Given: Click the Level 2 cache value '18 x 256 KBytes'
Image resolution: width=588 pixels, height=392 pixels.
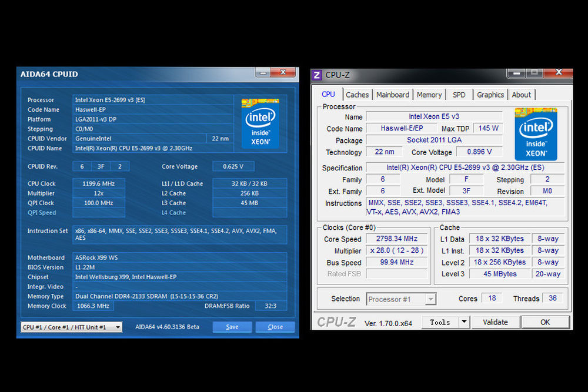Looking at the screenshot, I should click(x=500, y=262).
